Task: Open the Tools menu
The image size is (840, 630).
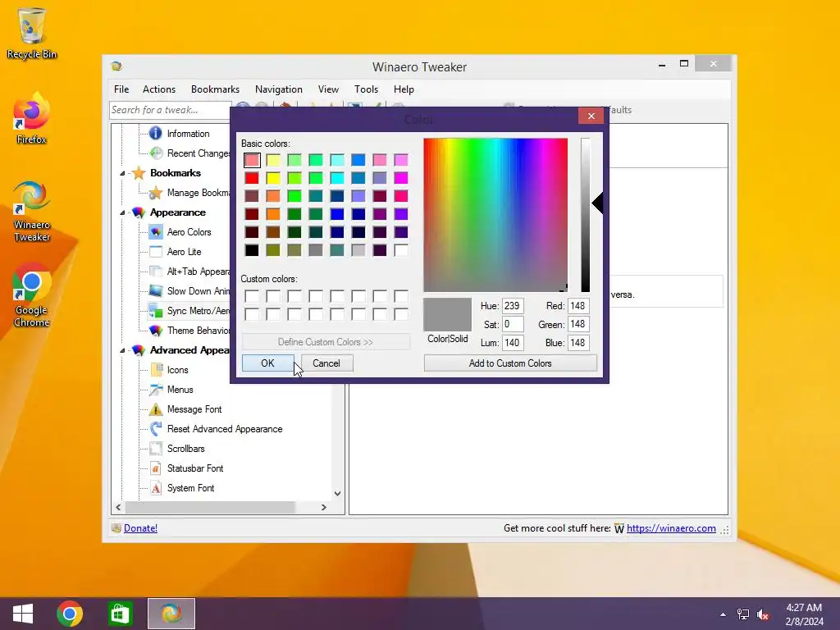Action: coord(367,89)
